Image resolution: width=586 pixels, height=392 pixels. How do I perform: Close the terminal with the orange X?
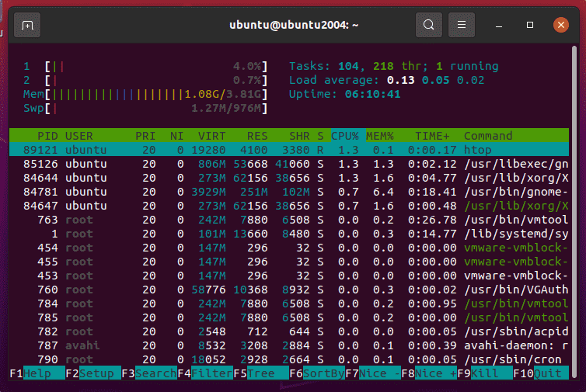click(561, 25)
